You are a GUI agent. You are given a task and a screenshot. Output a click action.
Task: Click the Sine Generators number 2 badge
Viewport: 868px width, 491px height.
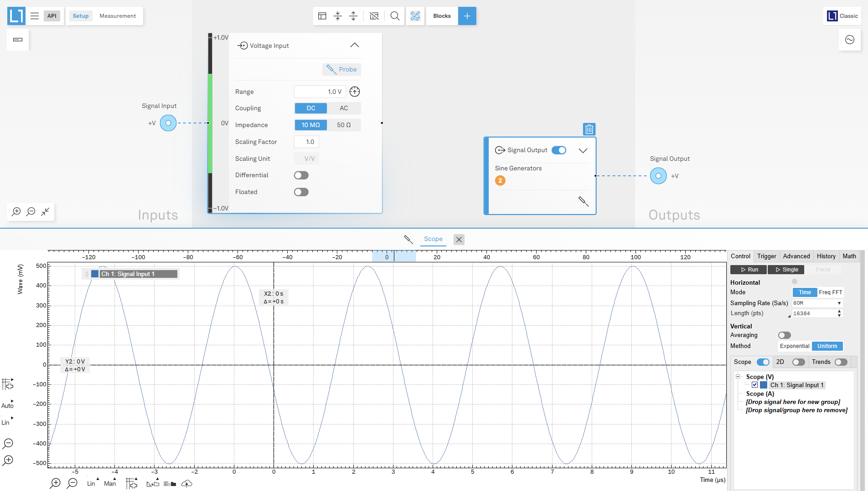500,180
